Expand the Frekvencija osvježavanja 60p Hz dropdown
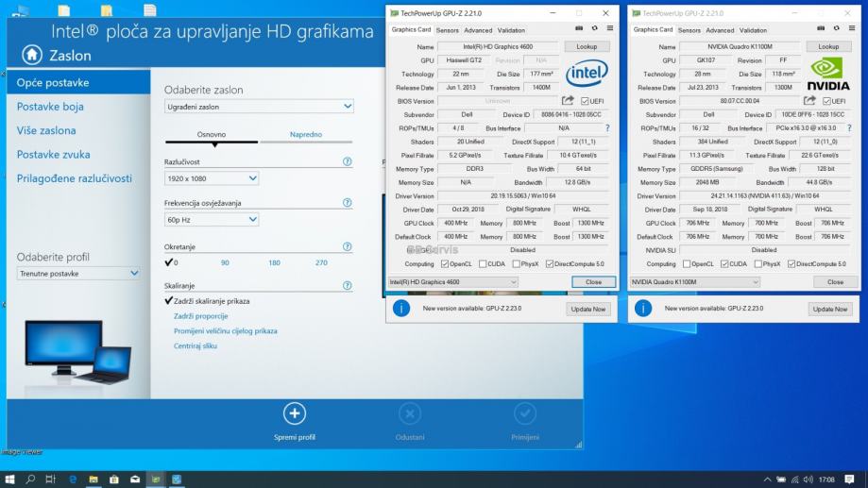The width and height of the screenshot is (868, 488). [x=212, y=219]
